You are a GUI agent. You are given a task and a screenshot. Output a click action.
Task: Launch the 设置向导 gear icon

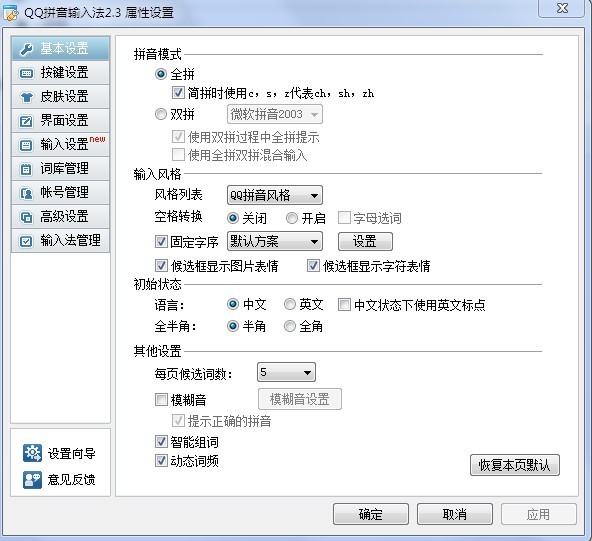(32, 453)
